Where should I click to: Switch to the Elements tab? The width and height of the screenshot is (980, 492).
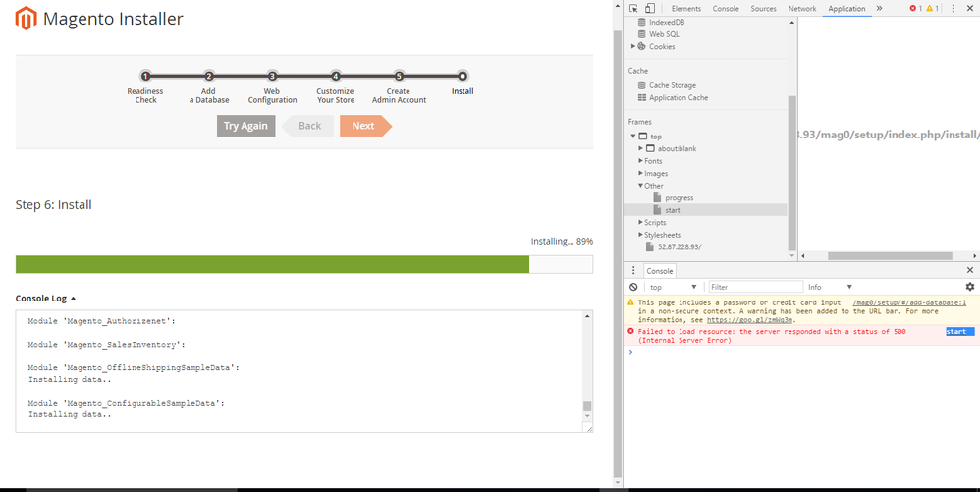(x=686, y=8)
